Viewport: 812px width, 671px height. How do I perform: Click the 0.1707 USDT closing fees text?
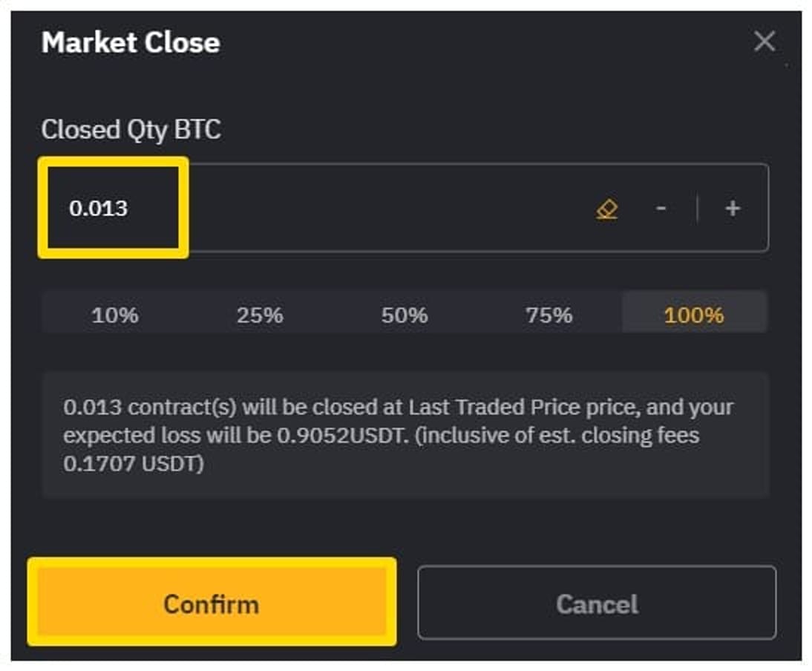pyautogui.click(x=134, y=463)
